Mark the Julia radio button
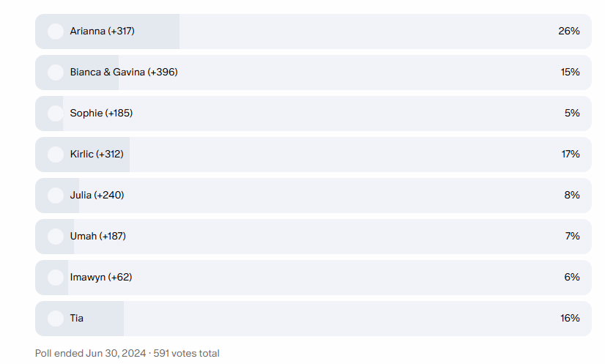This screenshot has width=605, height=364. (55, 196)
